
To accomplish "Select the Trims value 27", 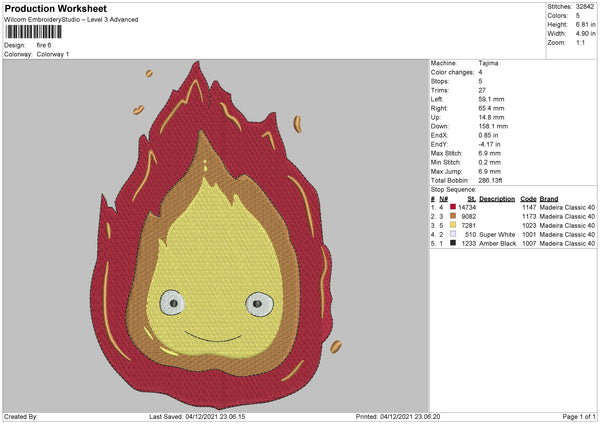I will pyautogui.click(x=482, y=90).
